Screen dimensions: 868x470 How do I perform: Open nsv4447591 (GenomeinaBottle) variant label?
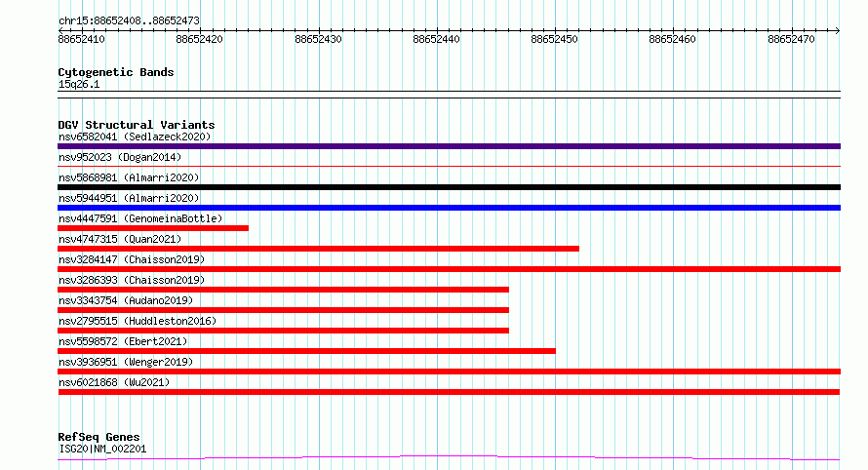140,218
